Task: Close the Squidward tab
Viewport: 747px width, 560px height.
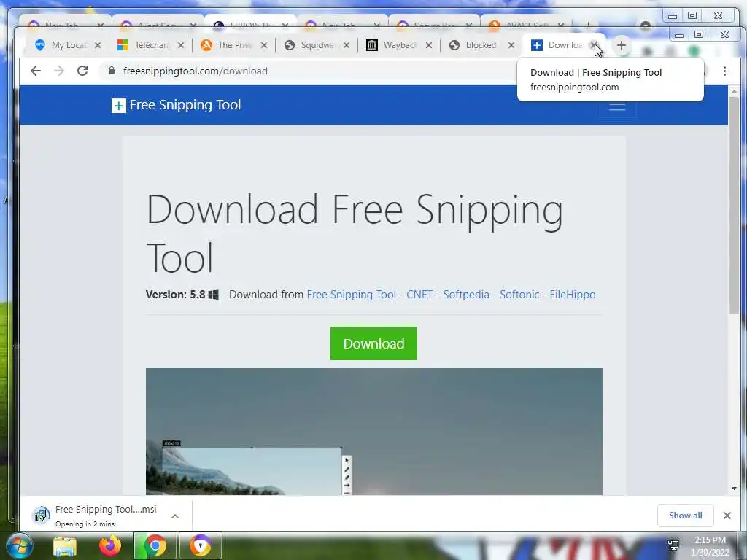Action: point(347,45)
